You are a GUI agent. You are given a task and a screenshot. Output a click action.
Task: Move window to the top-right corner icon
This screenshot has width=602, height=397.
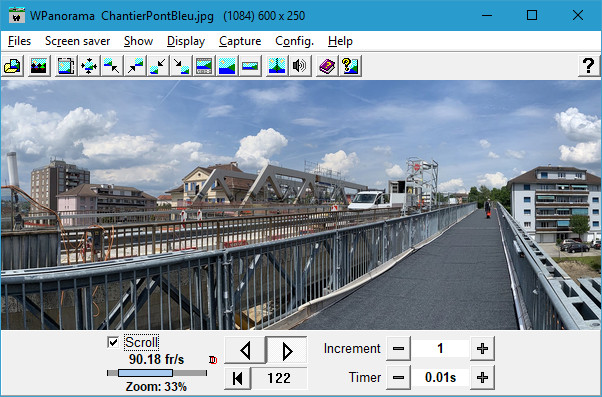click(135, 66)
